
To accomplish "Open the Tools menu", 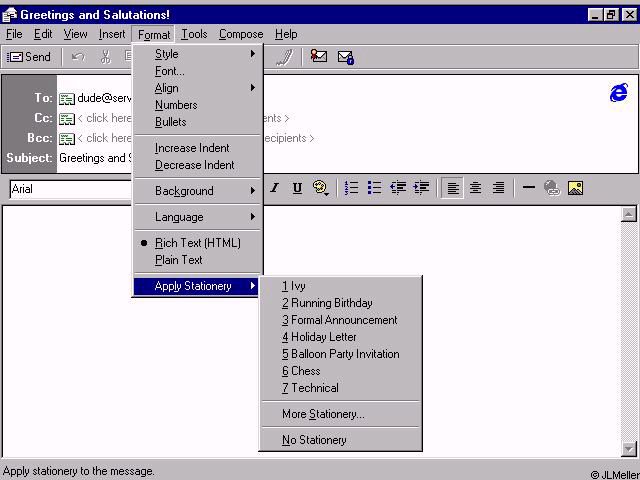I will pyautogui.click(x=194, y=34).
